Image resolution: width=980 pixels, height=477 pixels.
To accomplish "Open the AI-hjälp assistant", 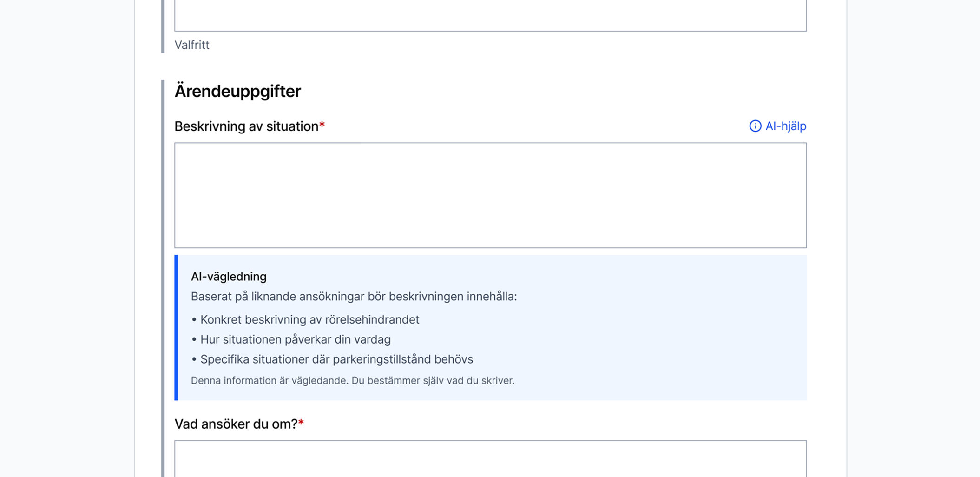I will coord(786,126).
